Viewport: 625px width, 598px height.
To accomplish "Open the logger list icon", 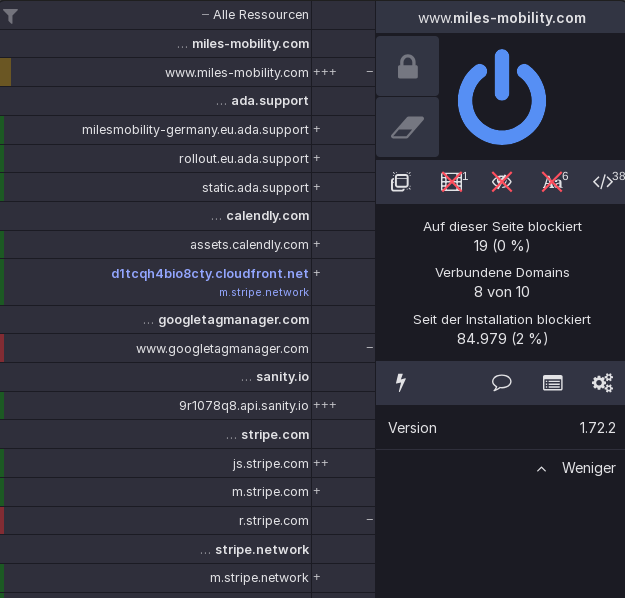I will (552, 383).
